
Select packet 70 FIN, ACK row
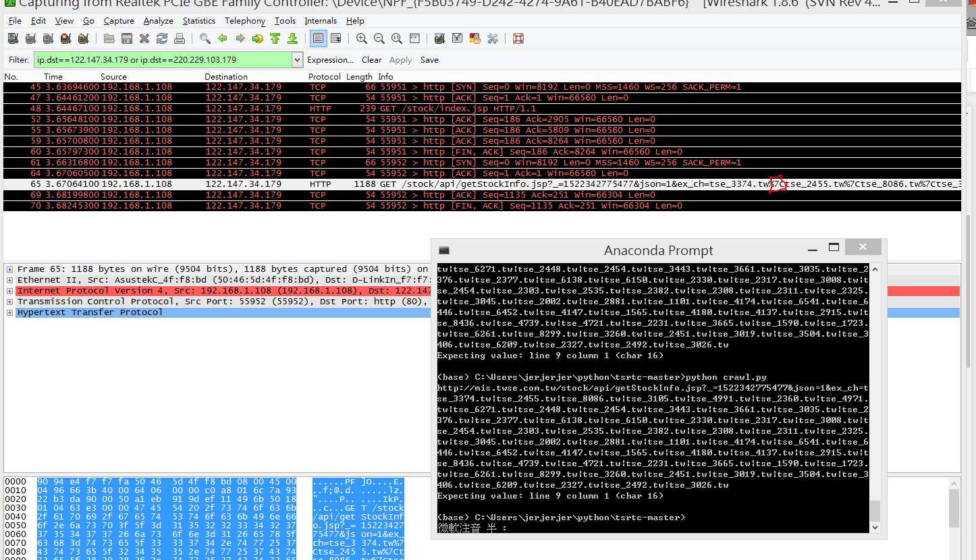click(x=482, y=206)
